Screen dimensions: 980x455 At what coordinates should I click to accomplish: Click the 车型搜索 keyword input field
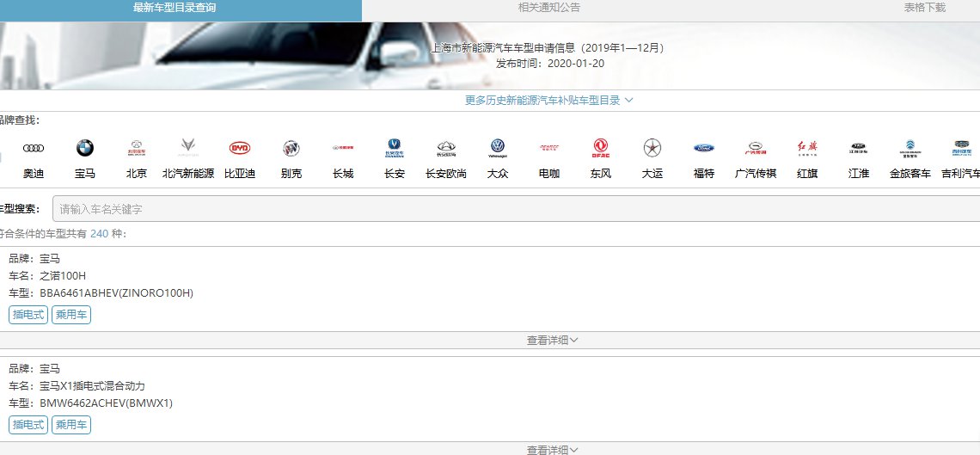coord(517,209)
